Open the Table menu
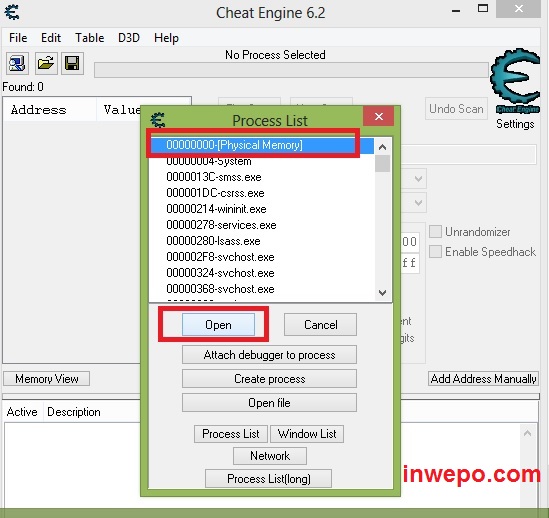The height and width of the screenshot is (518, 549). pos(90,38)
